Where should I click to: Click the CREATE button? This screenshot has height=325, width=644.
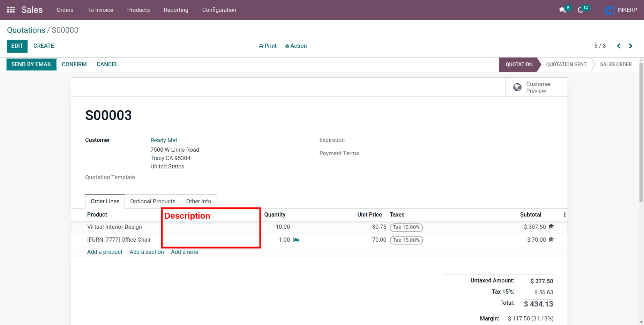44,46
